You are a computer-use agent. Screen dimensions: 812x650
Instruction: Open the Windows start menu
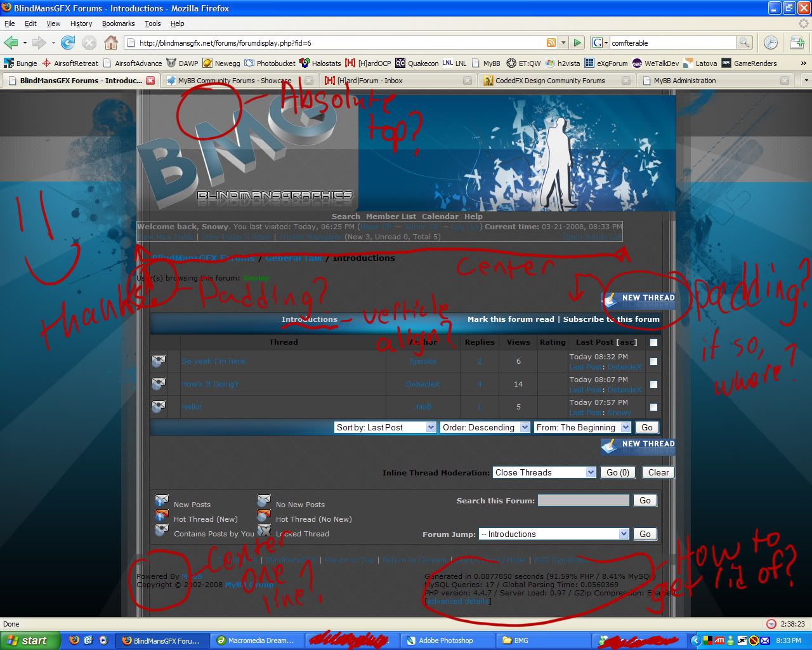(x=30, y=640)
